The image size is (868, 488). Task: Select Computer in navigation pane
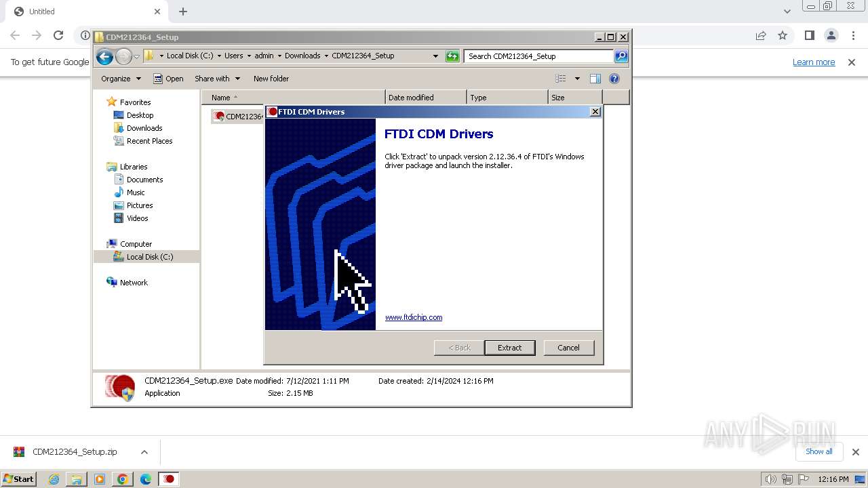click(x=136, y=244)
